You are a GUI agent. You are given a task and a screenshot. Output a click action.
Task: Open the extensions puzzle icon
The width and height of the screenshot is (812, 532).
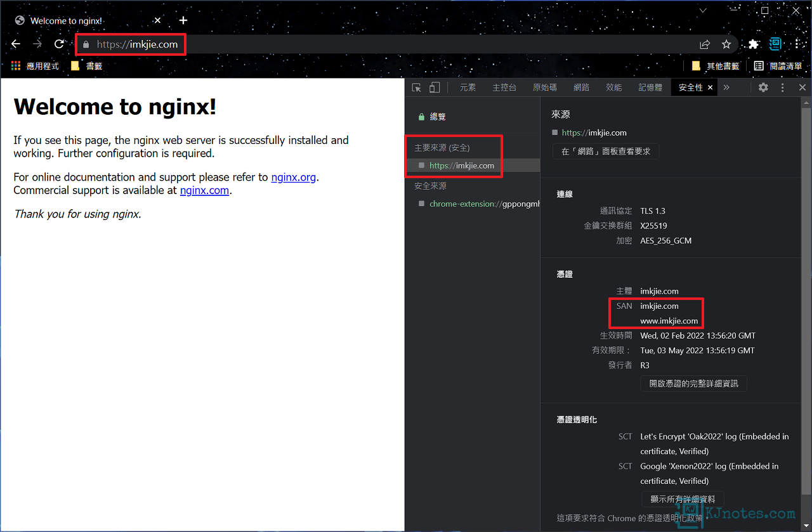[753, 44]
